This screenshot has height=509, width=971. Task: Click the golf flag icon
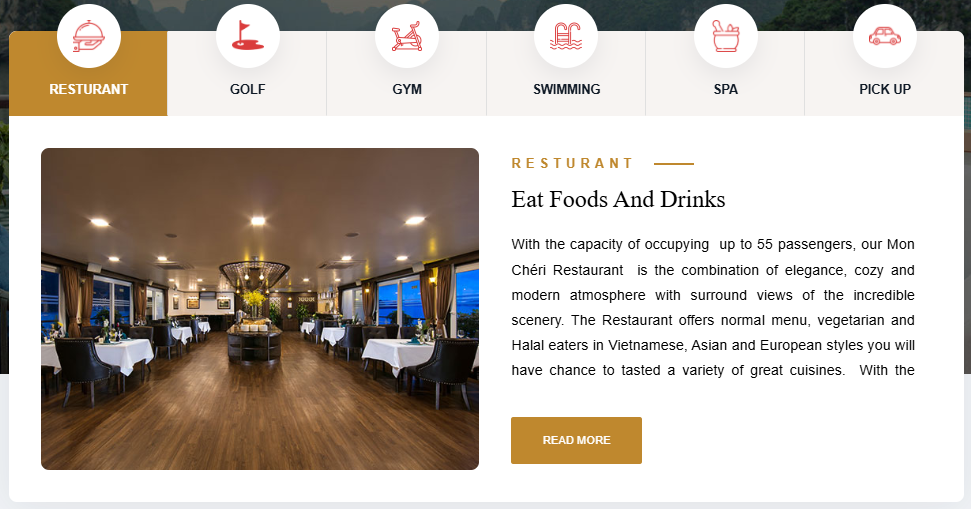[248, 36]
